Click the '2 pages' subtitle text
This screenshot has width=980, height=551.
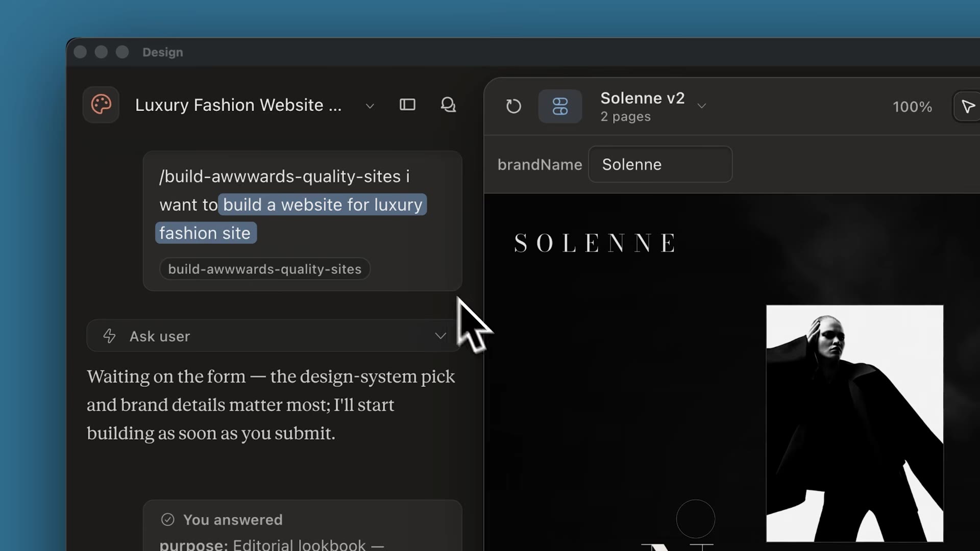[x=625, y=116]
